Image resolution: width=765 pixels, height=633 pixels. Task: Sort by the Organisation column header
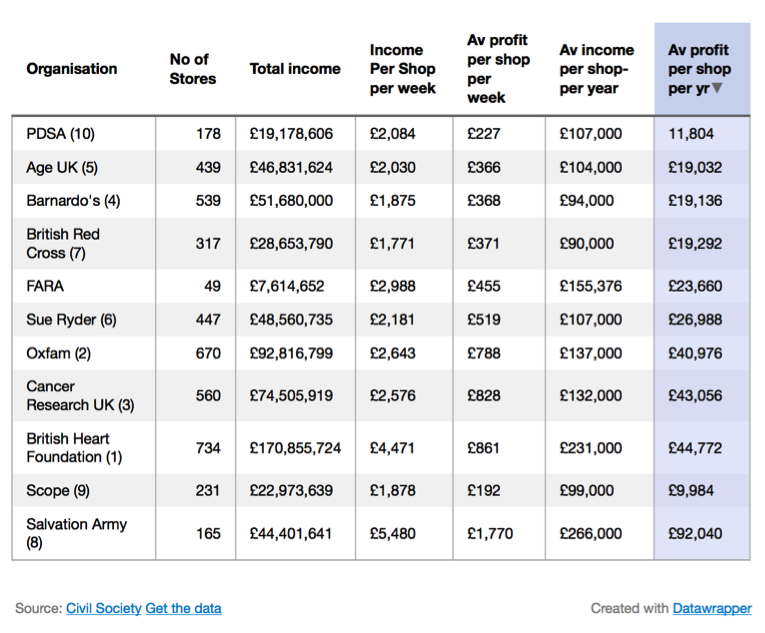point(72,69)
